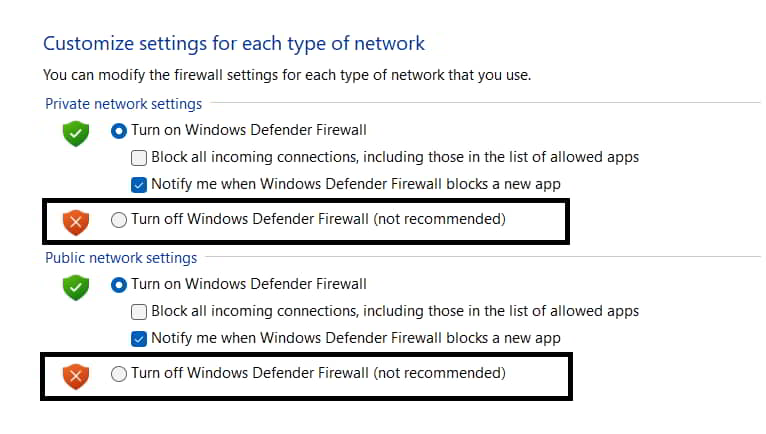Click green shield icon under Public network settings
The width and height of the screenshot is (766, 434).
pyautogui.click(x=76, y=287)
